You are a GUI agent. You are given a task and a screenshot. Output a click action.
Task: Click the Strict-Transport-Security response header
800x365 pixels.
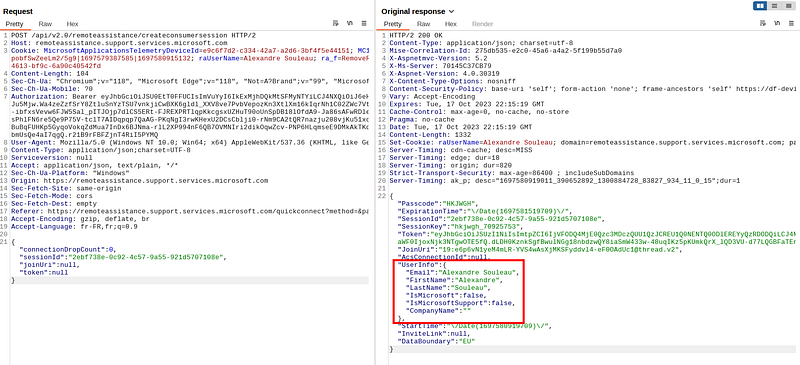(511, 173)
